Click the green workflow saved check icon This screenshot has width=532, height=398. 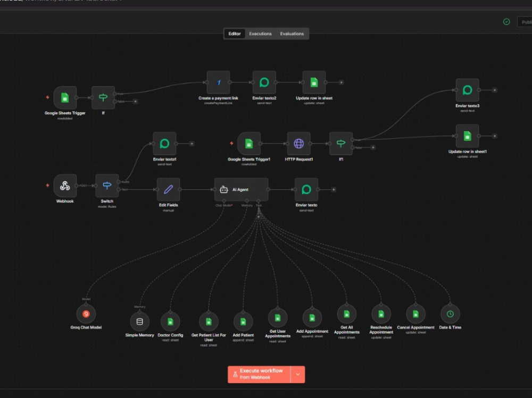point(506,22)
